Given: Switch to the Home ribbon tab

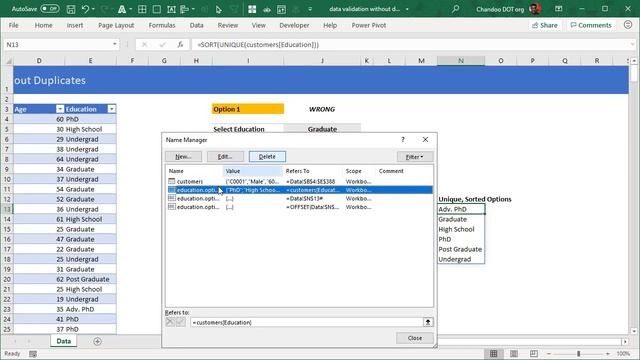Looking at the screenshot, I should 43,25.
